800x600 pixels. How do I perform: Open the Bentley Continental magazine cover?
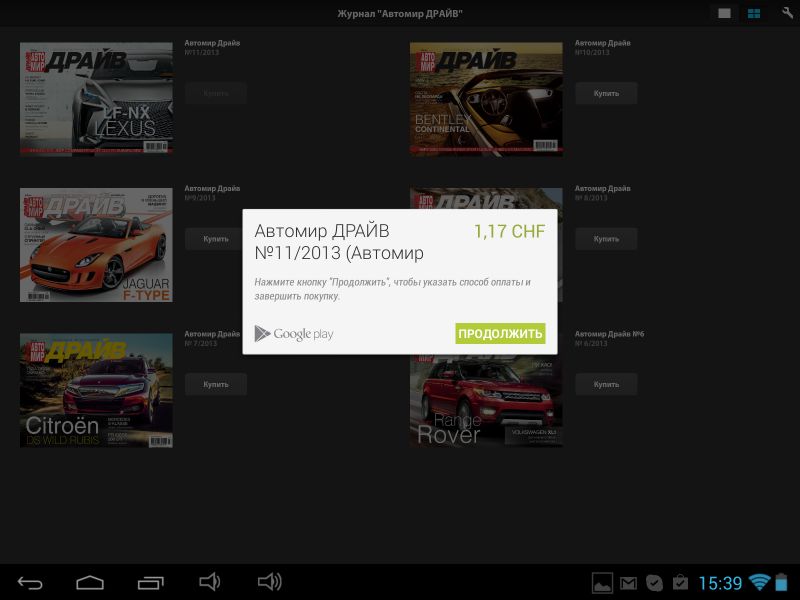(486, 99)
